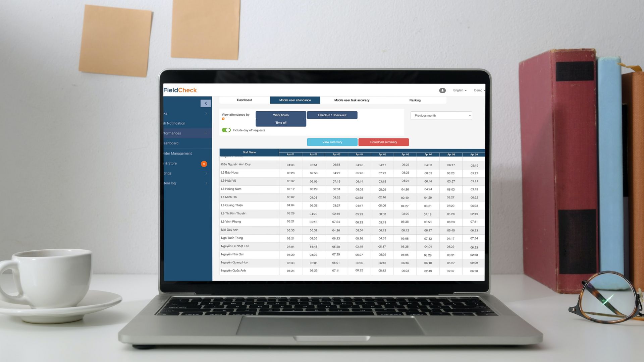
Task: Click the Ranking tab
Action: (x=415, y=100)
